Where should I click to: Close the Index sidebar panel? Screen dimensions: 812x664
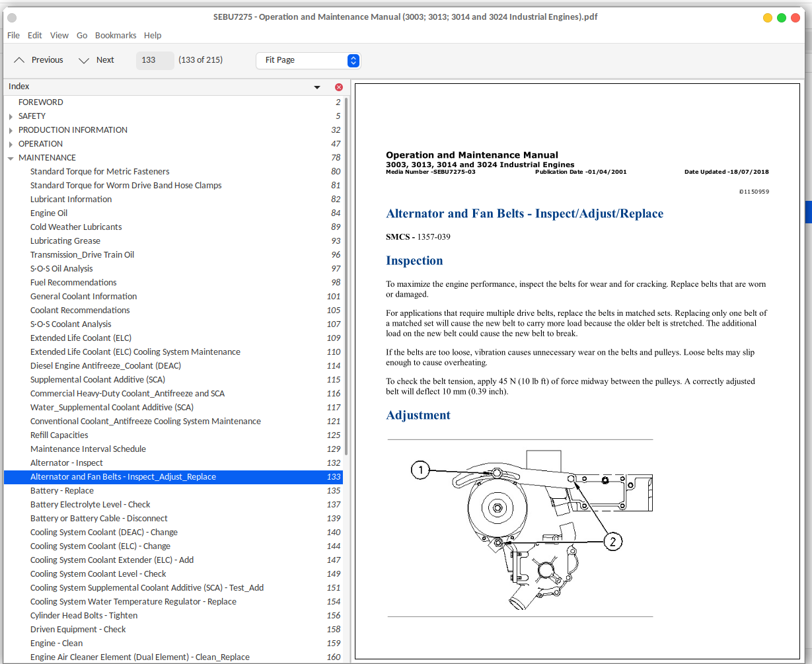339,87
